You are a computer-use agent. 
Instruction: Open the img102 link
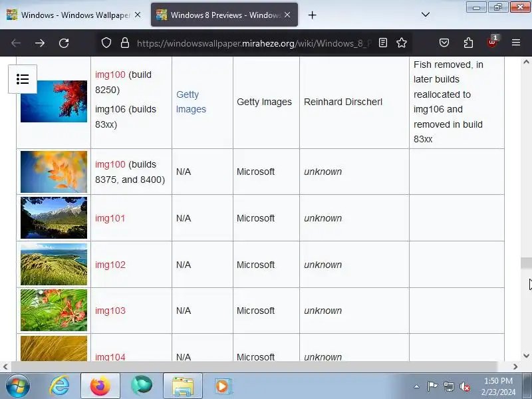tap(110, 265)
